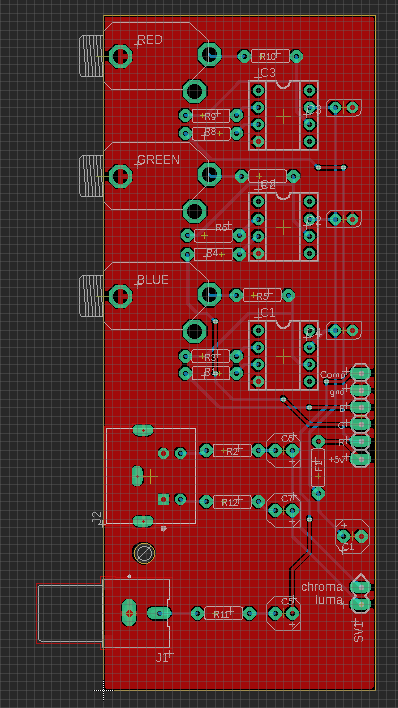Click the right pad of the C1 capacitor
Image resolution: width=398 pixels, height=708 pixels.
[x=361, y=536]
